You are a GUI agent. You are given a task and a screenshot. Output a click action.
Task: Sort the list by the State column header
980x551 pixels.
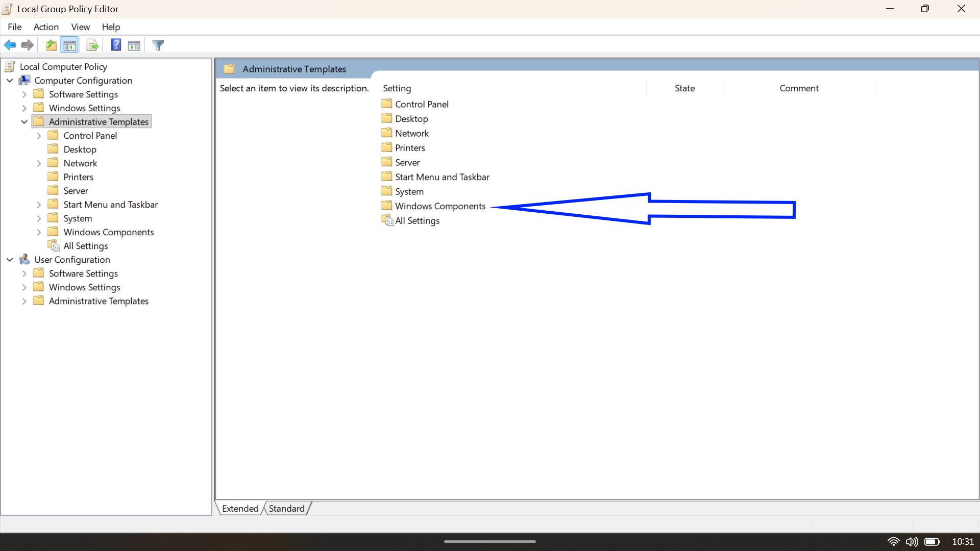[x=684, y=88]
